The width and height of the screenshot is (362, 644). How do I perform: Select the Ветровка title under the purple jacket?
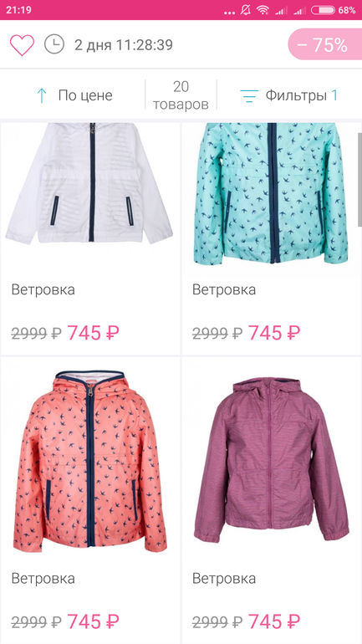[x=224, y=579]
